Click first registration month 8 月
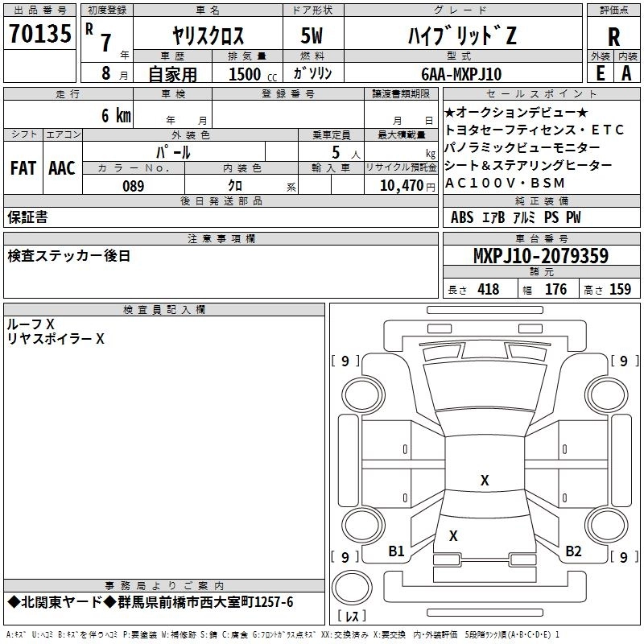 point(114,73)
